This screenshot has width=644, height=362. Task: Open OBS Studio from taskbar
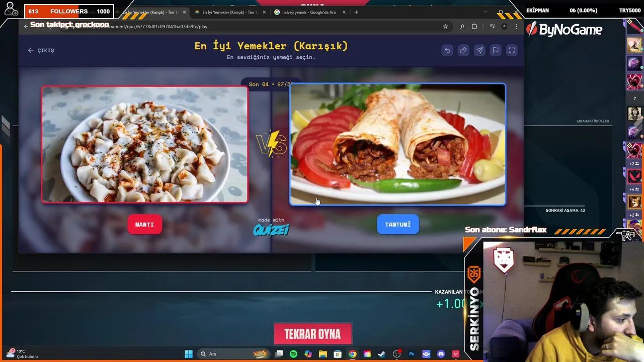(x=397, y=354)
